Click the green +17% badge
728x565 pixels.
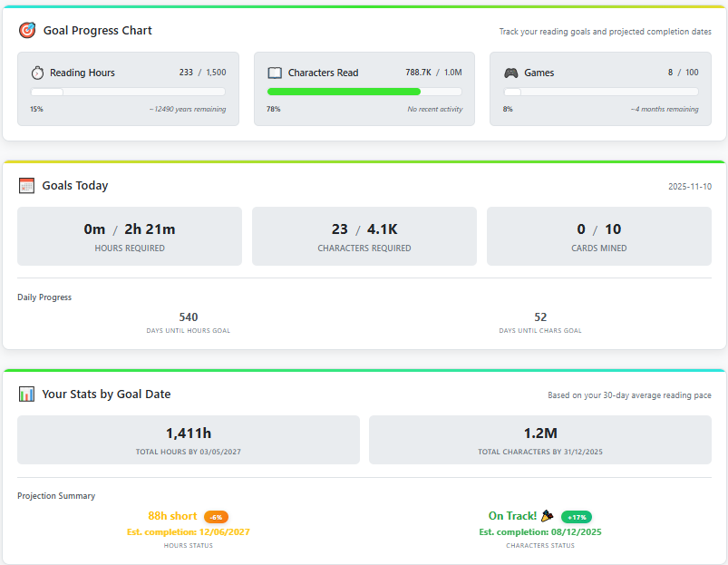click(x=576, y=516)
